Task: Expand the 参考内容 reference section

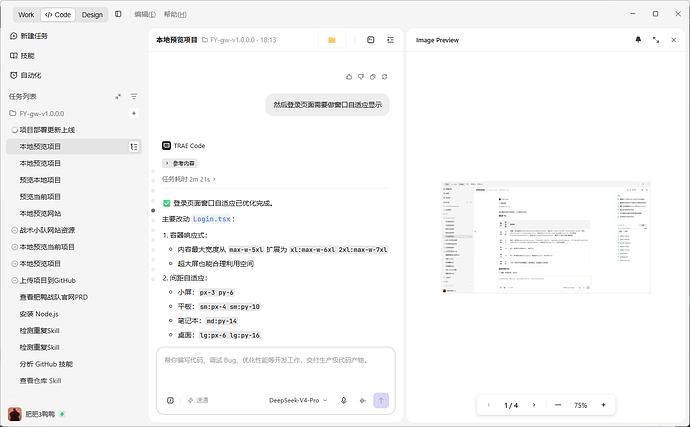Action: (180, 163)
